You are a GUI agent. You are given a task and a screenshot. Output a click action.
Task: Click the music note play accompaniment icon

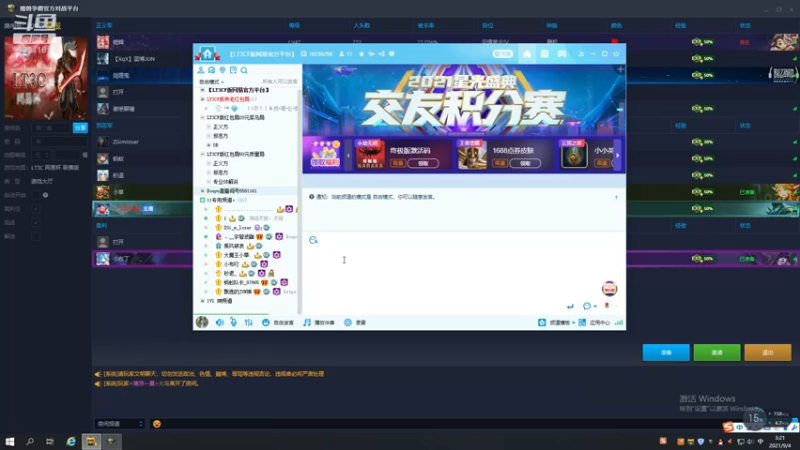coord(307,322)
